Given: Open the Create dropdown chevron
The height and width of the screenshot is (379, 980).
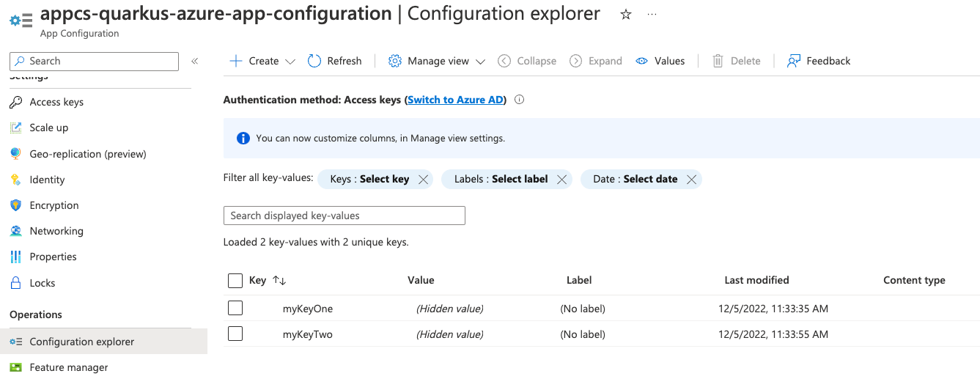Looking at the screenshot, I should tap(290, 62).
